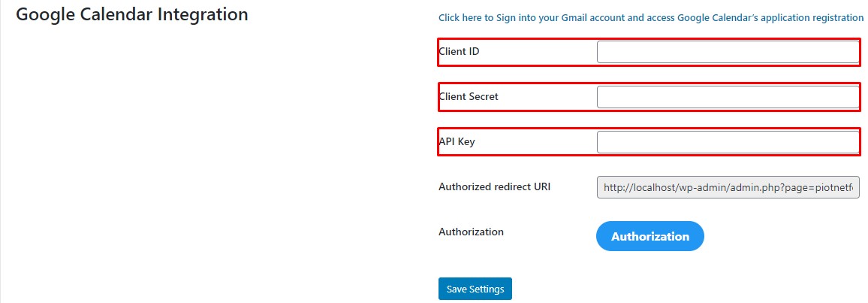Select the API Key input field
This screenshot has height=303, width=868.
[x=728, y=142]
